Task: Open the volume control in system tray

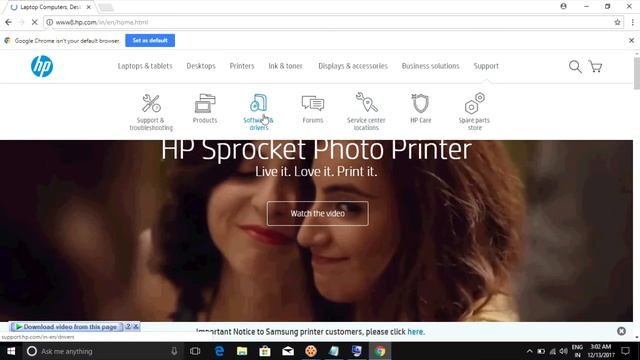Action: (x=564, y=351)
